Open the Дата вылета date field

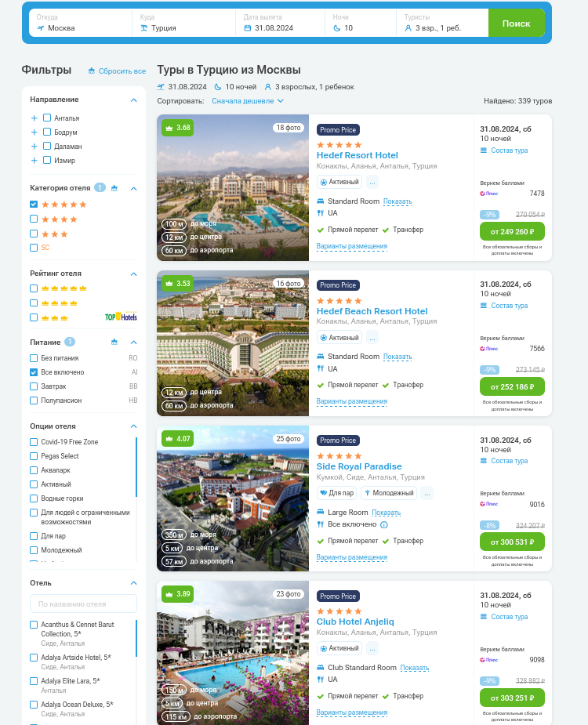pos(281,23)
